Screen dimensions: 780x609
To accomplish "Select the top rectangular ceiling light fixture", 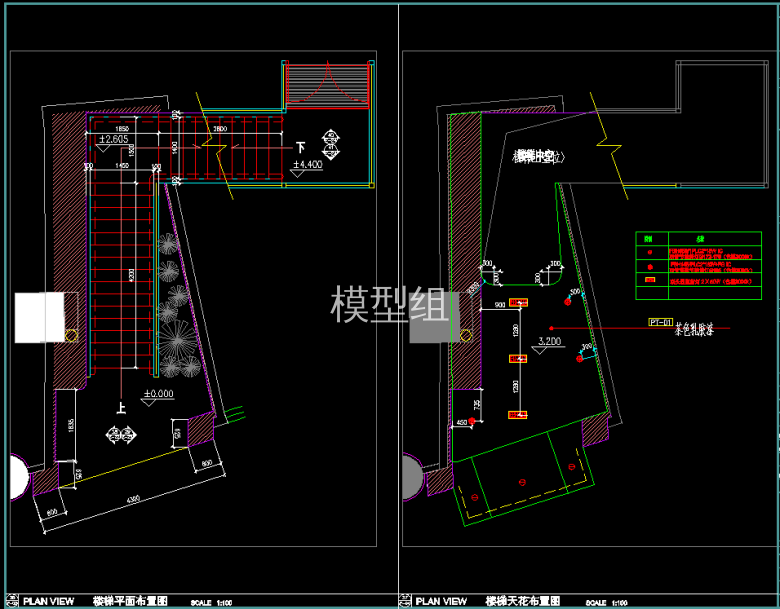I will tap(518, 302).
